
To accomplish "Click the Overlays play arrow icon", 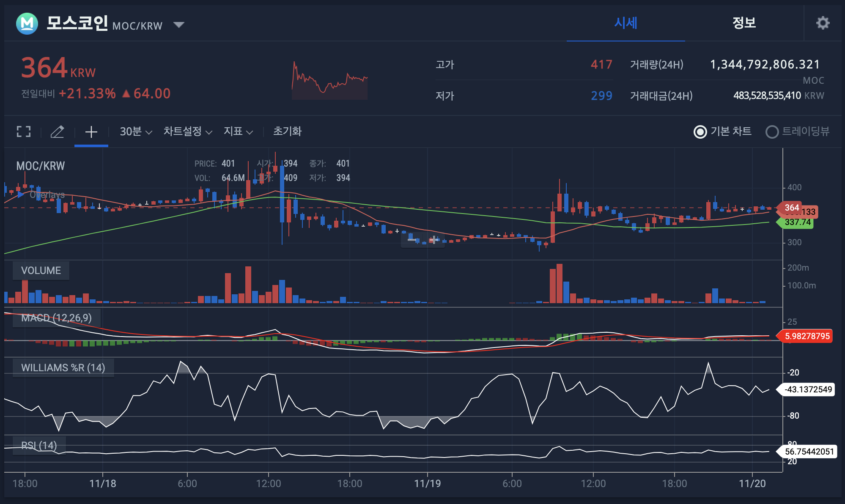I will [x=20, y=195].
